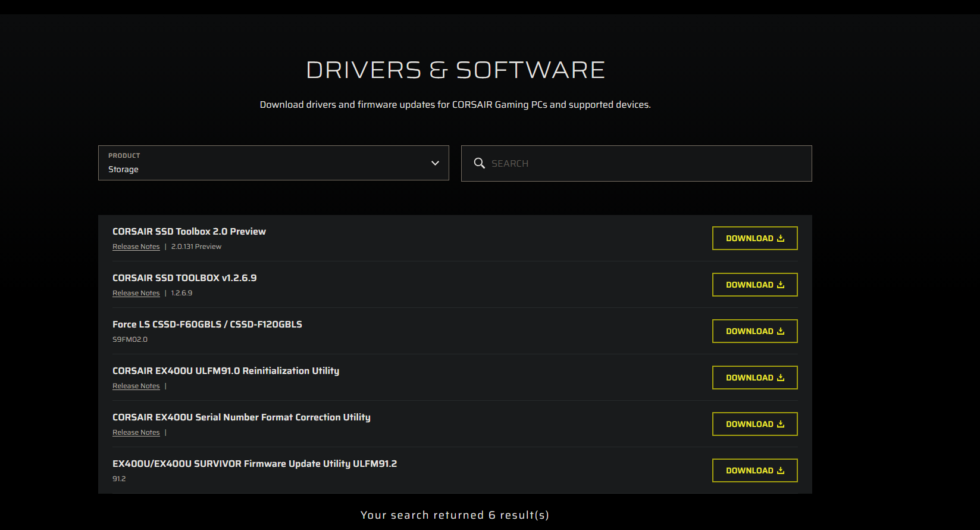Select the EX400U Serial Number Format Correction title

tap(242, 417)
